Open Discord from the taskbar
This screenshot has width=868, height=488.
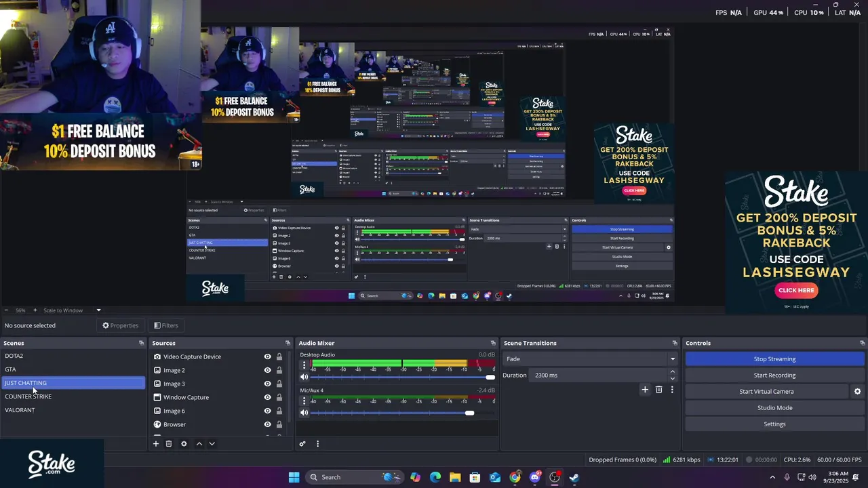tap(535, 477)
